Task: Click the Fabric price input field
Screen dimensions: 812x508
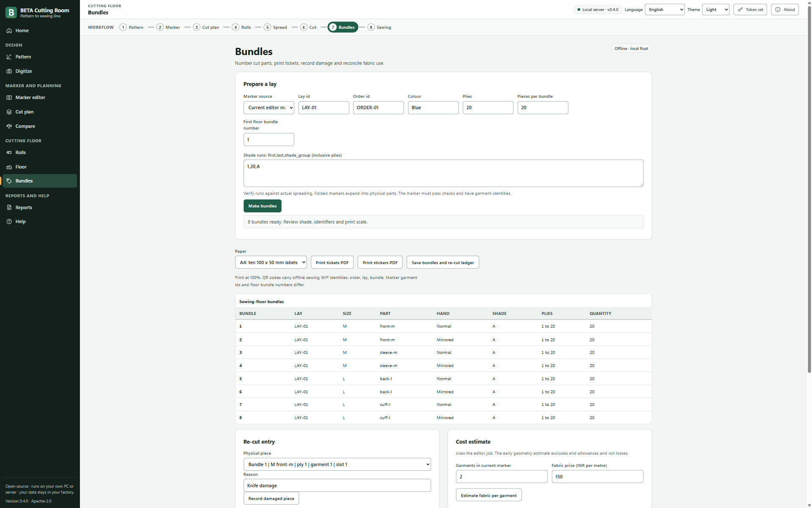Action: 597,477
